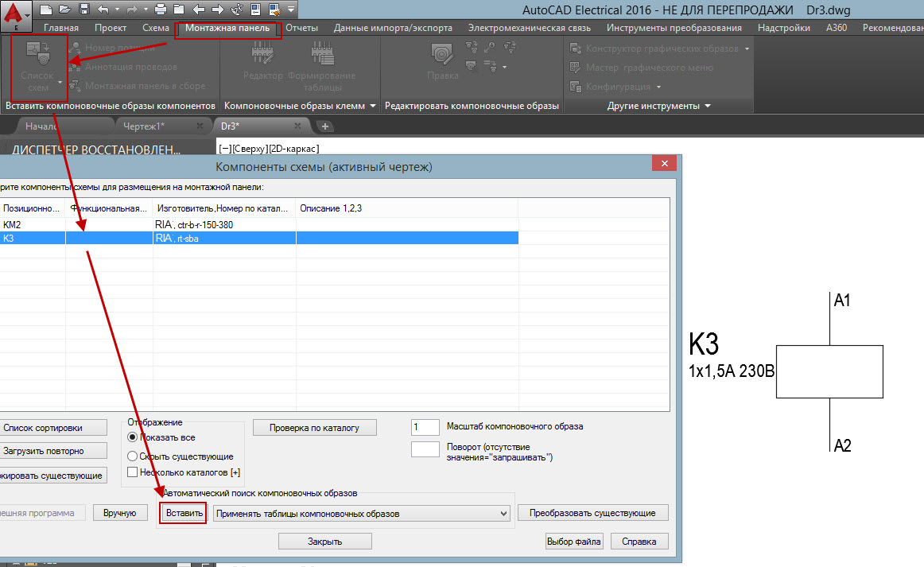Image resolution: width=924 pixels, height=567 pixels.
Task: Select the Показать все radio option
Action: click(x=133, y=437)
